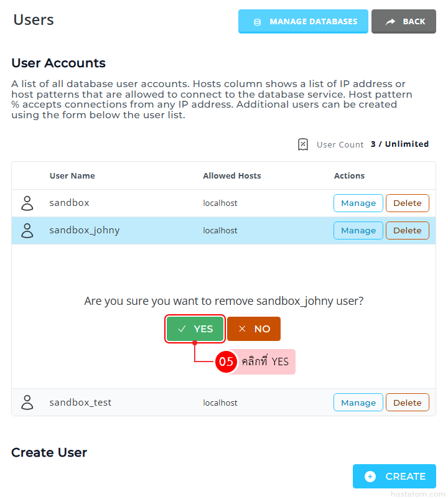448x499 pixels.
Task: Select the sandbox_johny user name
Action: tap(85, 230)
